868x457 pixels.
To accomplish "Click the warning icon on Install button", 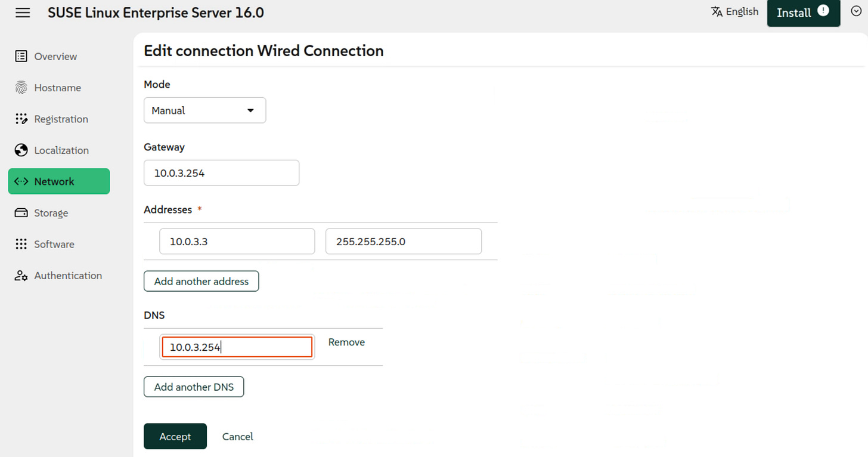I will pos(823,10).
